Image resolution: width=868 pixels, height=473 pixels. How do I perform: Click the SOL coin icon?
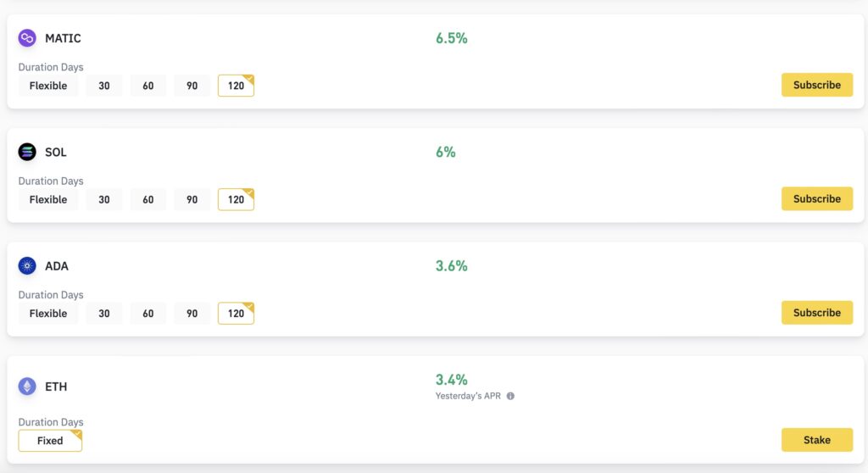tap(27, 152)
